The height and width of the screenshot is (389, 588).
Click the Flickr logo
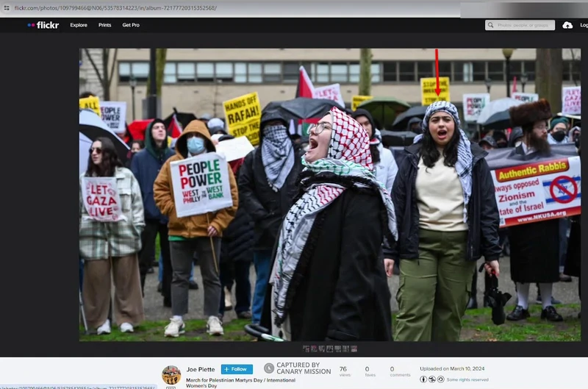click(43, 25)
